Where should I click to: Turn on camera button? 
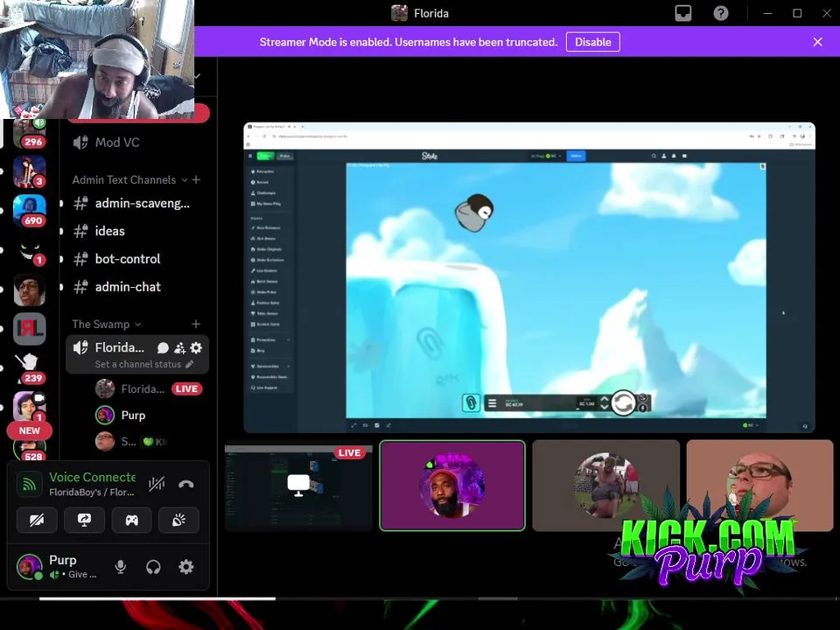click(x=37, y=520)
